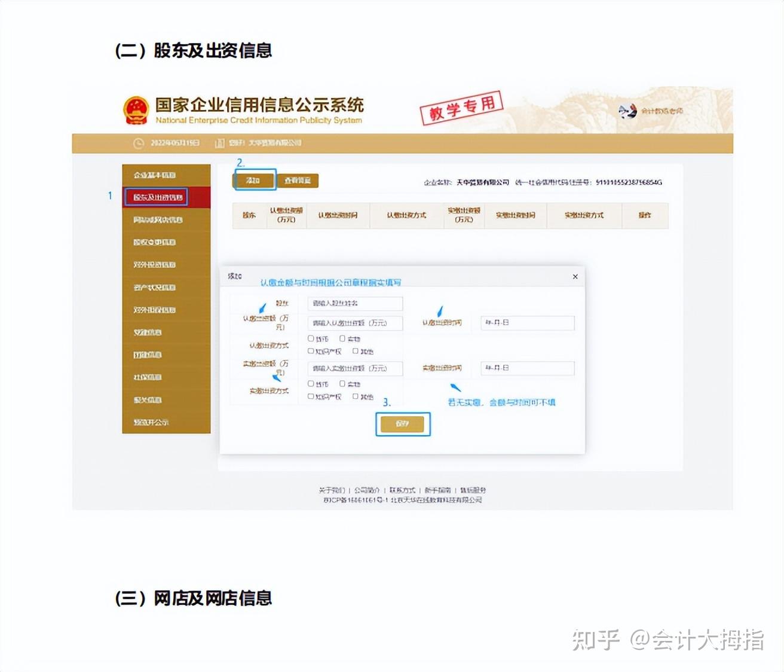The height and width of the screenshot is (672, 784).
Task: Close the 添加 dialog with X
Action: coord(575,276)
